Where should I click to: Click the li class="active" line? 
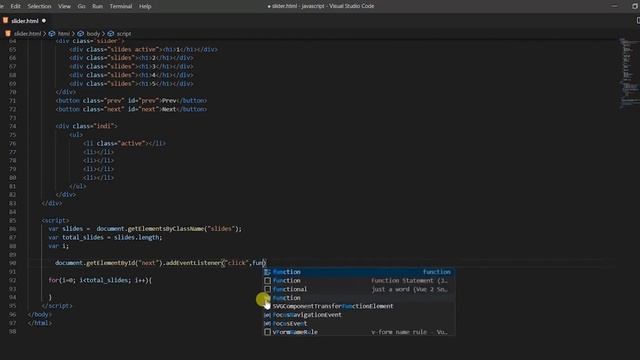[x=124, y=143]
